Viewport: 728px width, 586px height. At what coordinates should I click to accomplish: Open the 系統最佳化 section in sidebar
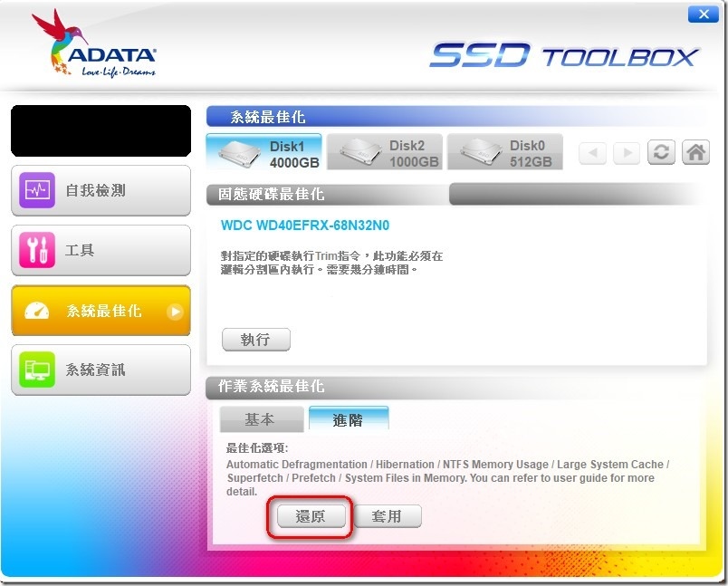[x=101, y=310]
